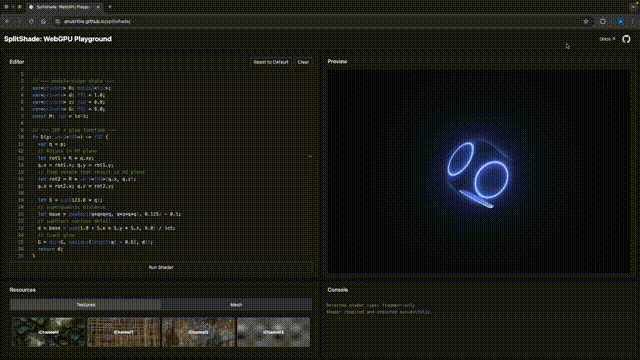Image resolution: width=640 pixels, height=360 pixels.
Task: Bookmark this page with the star icon
Action: pyautogui.click(x=586, y=21)
